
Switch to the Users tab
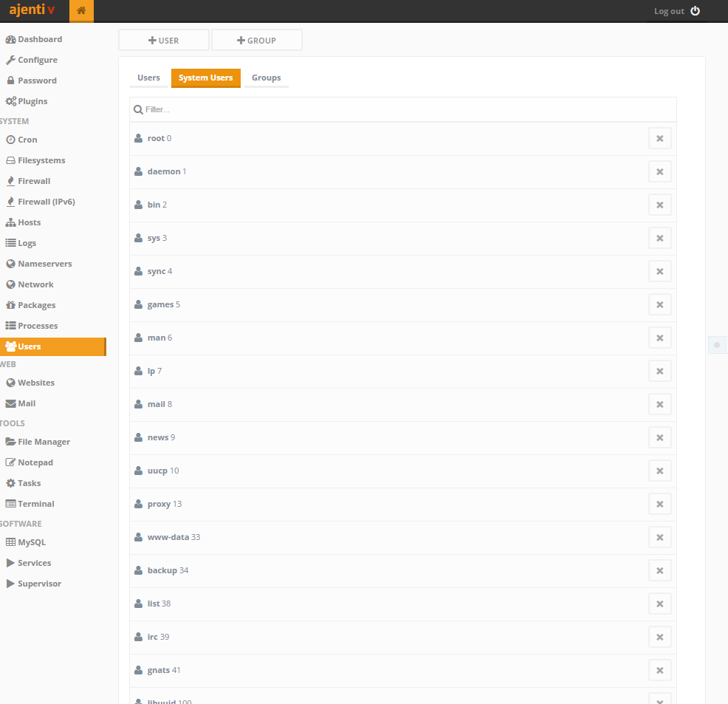[148, 78]
